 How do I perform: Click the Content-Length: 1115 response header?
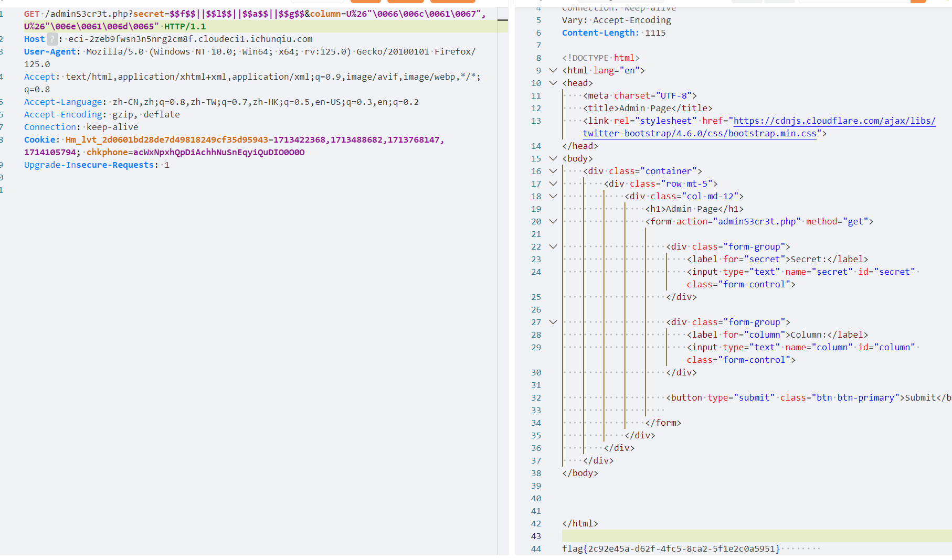click(614, 33)
